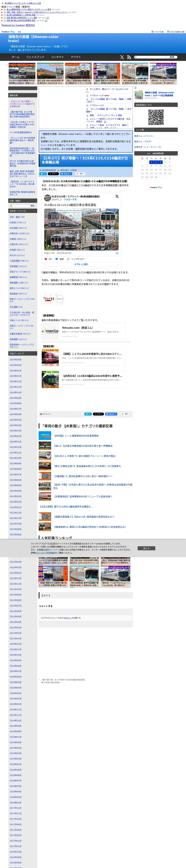Open the 京王電鉄 (10) category link

(16, 307)
